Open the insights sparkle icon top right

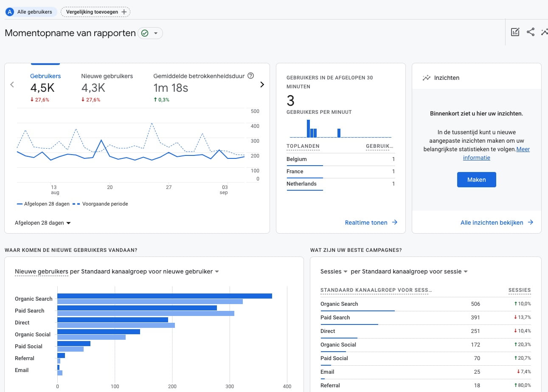tap(545, 32)
